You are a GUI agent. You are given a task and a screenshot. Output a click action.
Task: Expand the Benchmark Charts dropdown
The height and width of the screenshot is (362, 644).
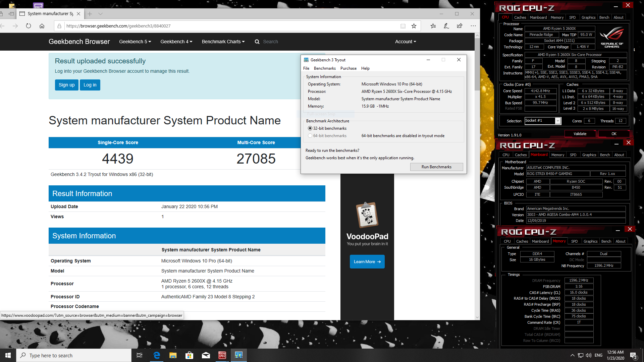(x=223, y=42)
